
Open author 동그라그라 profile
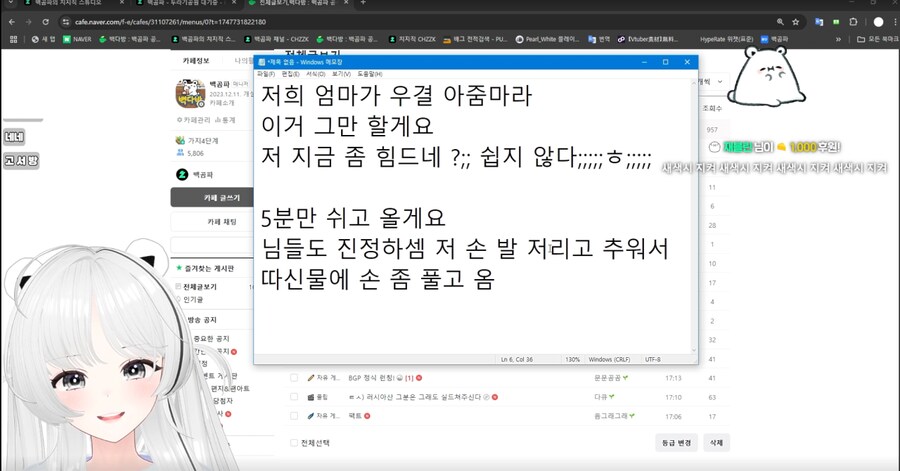(611, 416)
